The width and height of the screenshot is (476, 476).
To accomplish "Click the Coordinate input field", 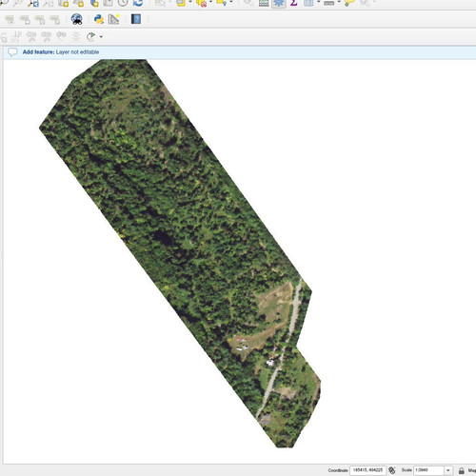I will click(367, 470).
